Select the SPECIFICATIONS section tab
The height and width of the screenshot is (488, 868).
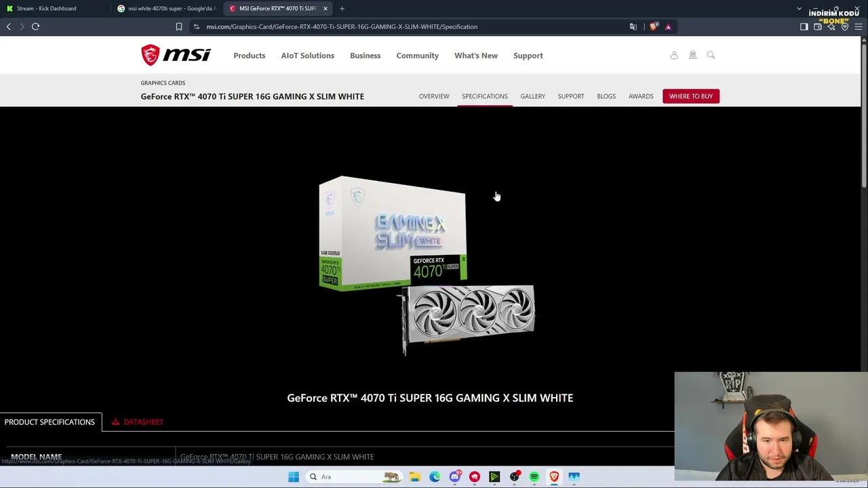[485, 96]
